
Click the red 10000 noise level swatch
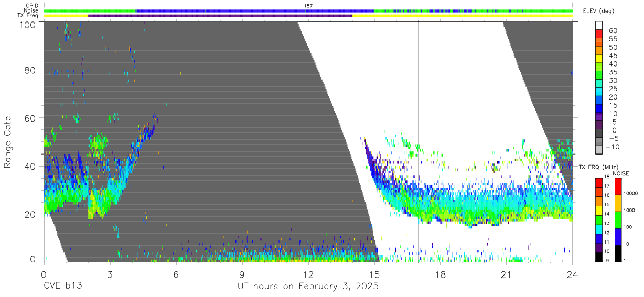617,186
